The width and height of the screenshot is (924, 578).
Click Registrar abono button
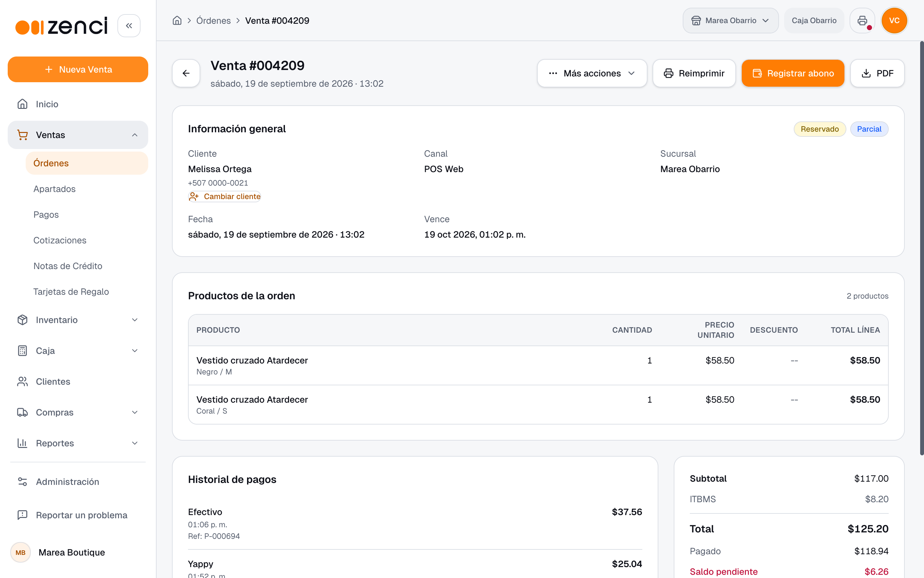[793, 73]
